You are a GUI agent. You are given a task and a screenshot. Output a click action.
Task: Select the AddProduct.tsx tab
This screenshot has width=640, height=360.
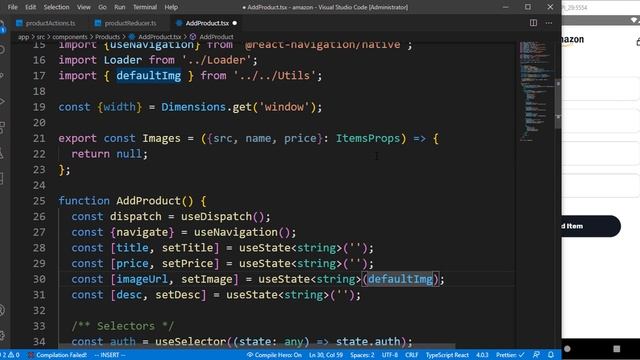click(207, 23)
